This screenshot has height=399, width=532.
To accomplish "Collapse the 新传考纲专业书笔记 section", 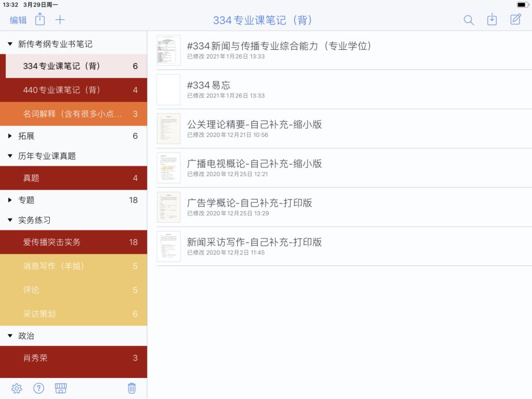I will pos(11,43).
